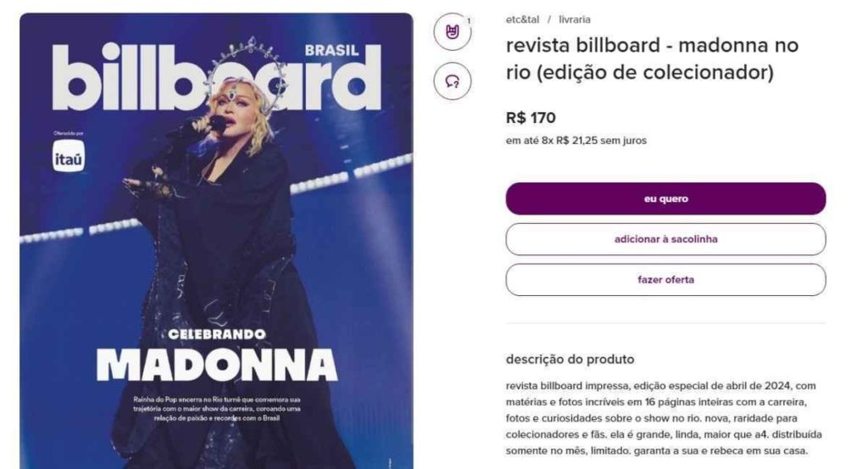
Task: Select the R$ 170 price text
Action: (531, 118)
